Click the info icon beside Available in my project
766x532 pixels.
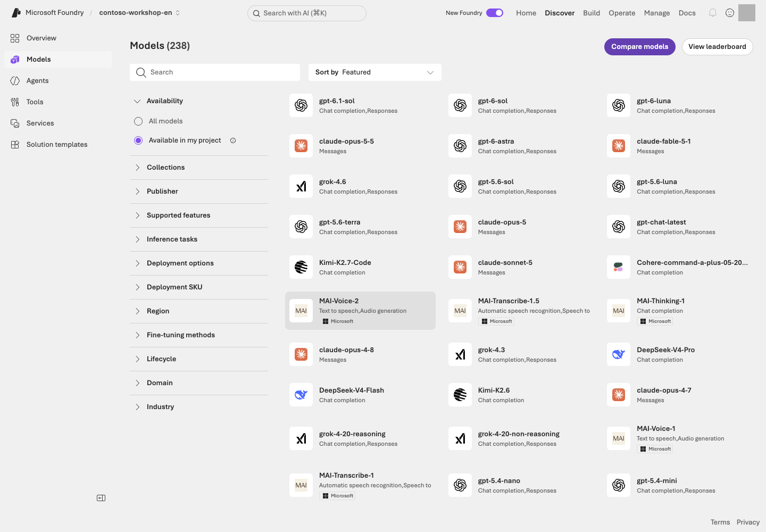[233, 140]
